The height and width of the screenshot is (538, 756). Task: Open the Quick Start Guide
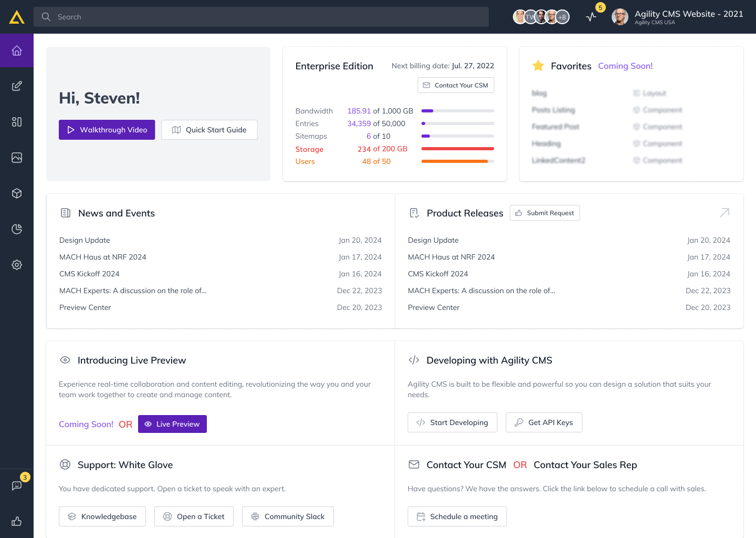[x=209, y=130]
